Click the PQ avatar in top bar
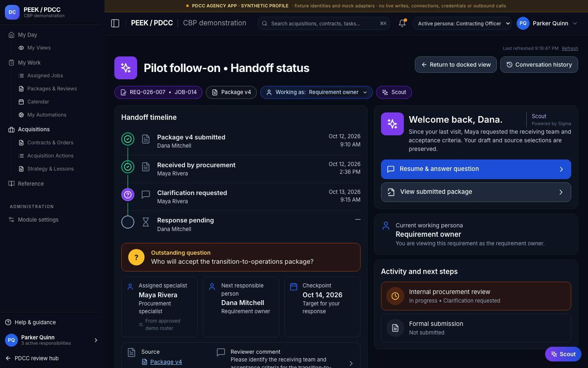The width and height of the screenshot is (588, 368). (x=523, y=23)
